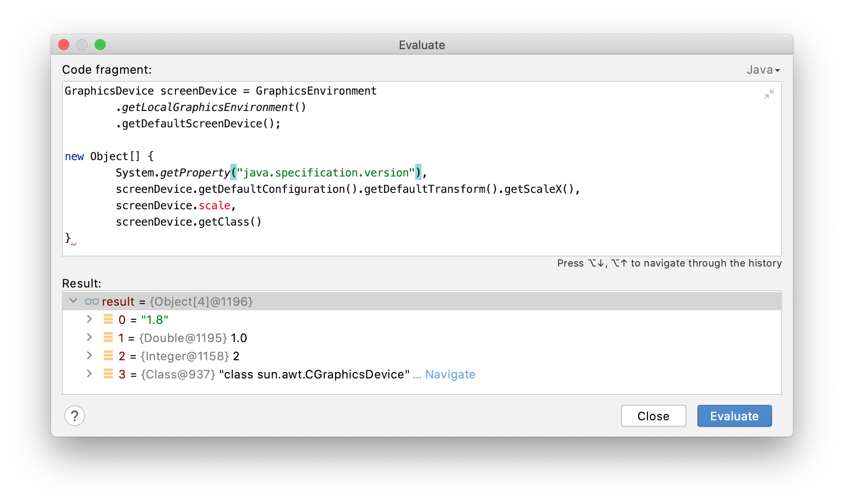Expand element 2 holding Integer@1158
Viewport: 844px width, 504px height.
89,356
